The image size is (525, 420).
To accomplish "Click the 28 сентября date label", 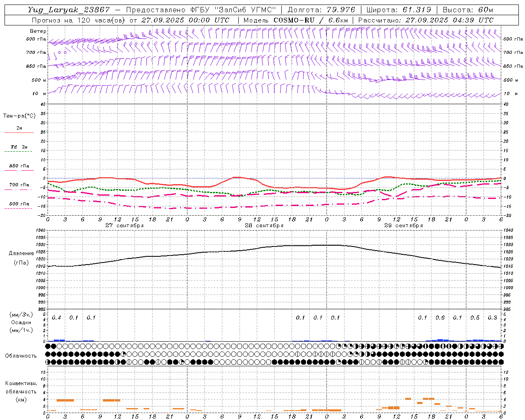I will coord(264,226).
